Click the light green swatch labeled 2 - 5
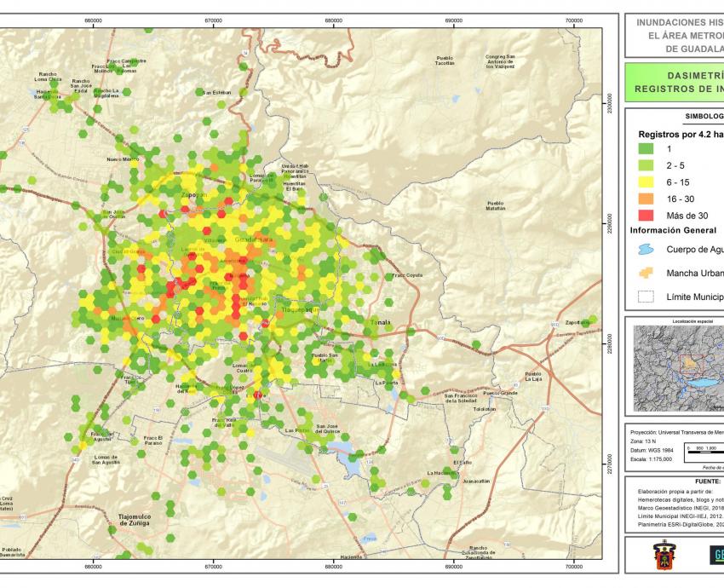This screenshot has height=588, width=724. point(646,165)
